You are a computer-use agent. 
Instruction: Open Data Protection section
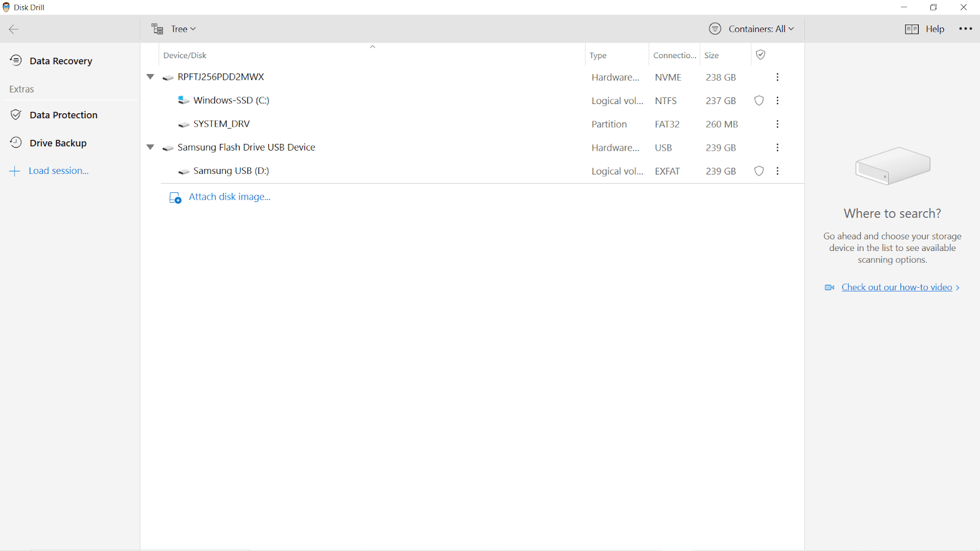[x=63, y=114]
